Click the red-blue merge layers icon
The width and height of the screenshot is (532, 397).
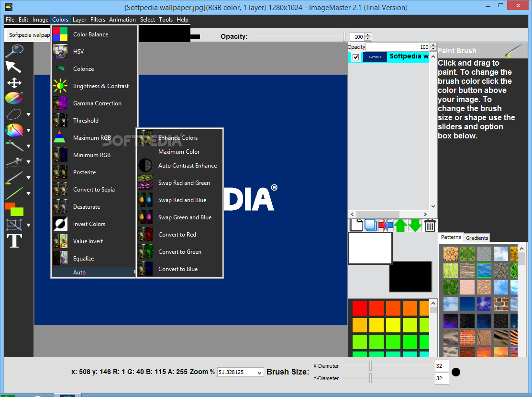pos(386,225)
